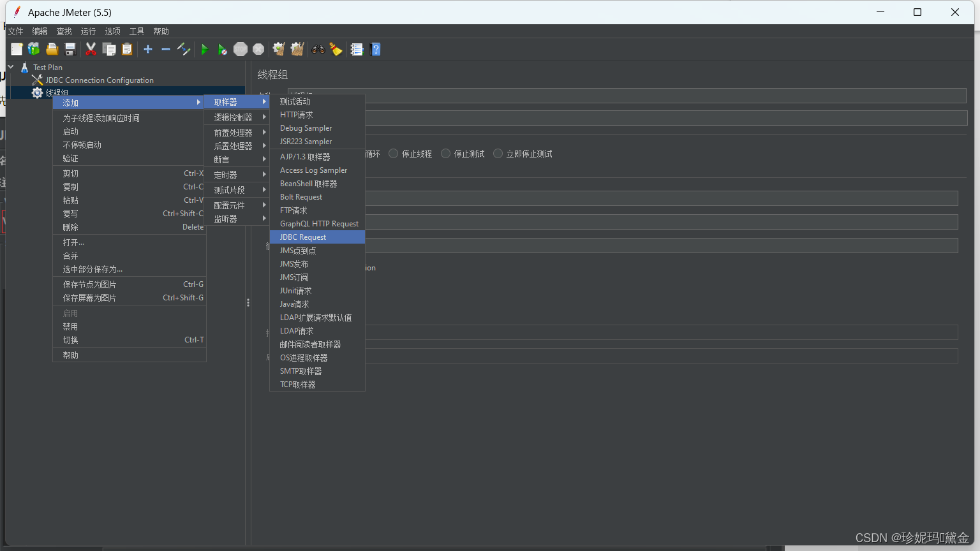Expand the 监听器 submenu

(x=237, y=219)
